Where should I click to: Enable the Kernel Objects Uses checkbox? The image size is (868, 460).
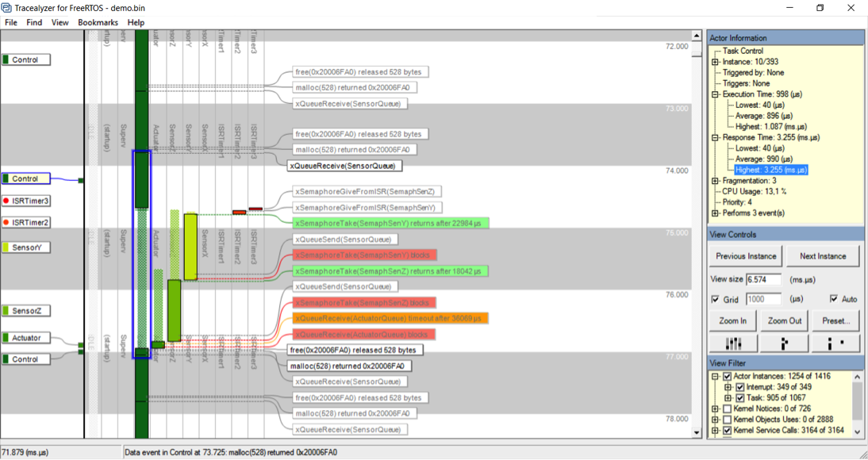coord(728,420)
